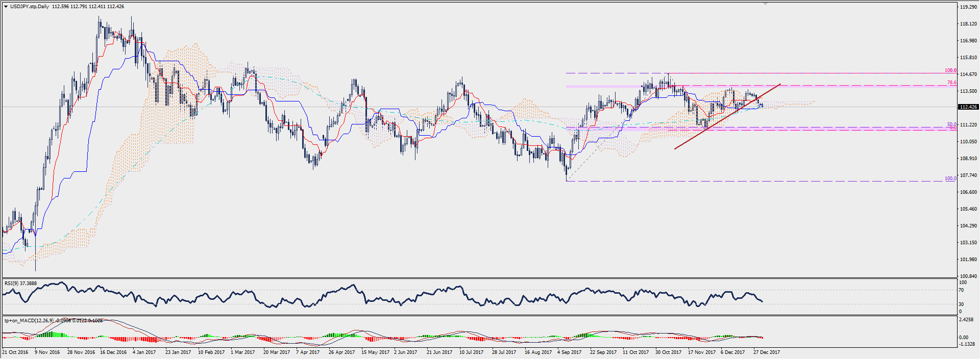This screenshot has height=359, width=980.
Task: Click price scale value 104.290
Action: [x=968, y=226]
